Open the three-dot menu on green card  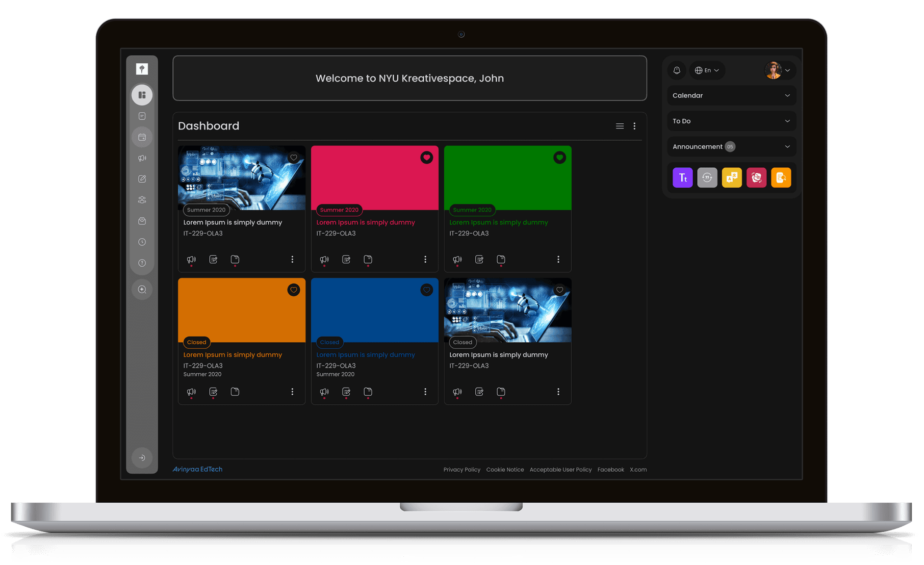coord(558,260)
